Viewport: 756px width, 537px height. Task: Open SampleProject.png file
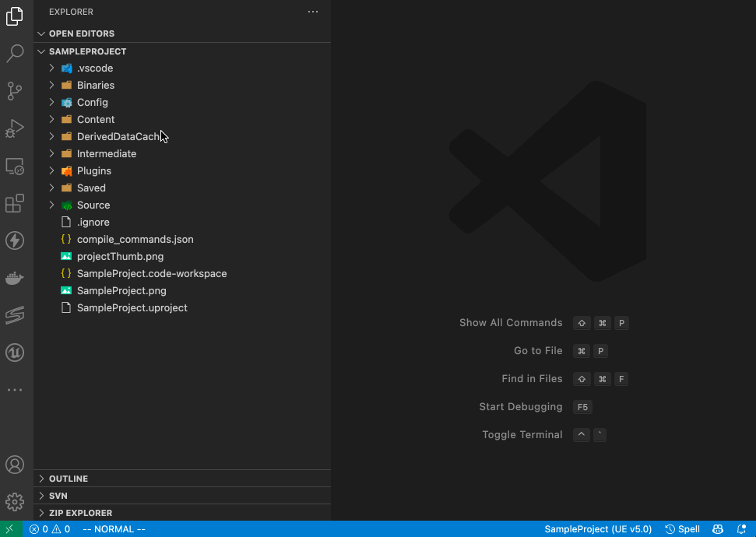click(x=182, y=290)
